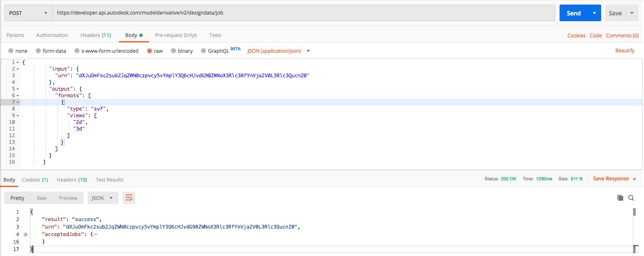Image resolution: width=644 pixels, height=256 pixels.
Task: Beautify the request body
Action: (625, 51)
